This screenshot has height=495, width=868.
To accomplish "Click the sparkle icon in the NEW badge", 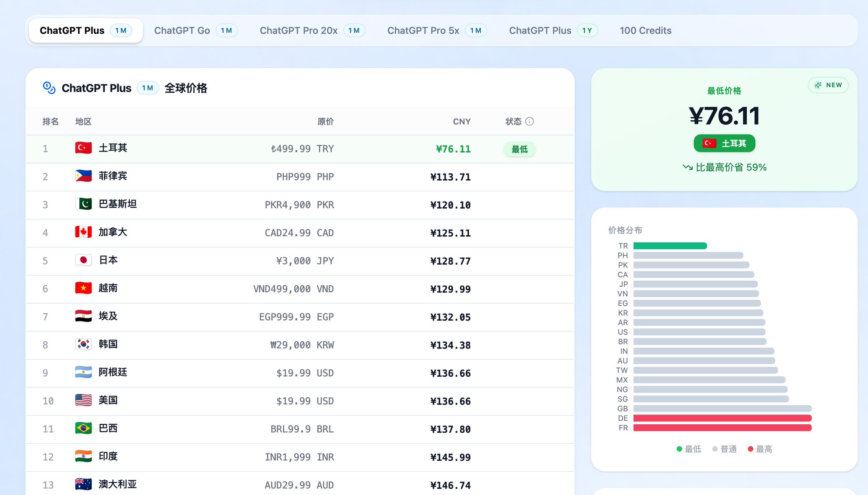I will [x=818, y=85].
